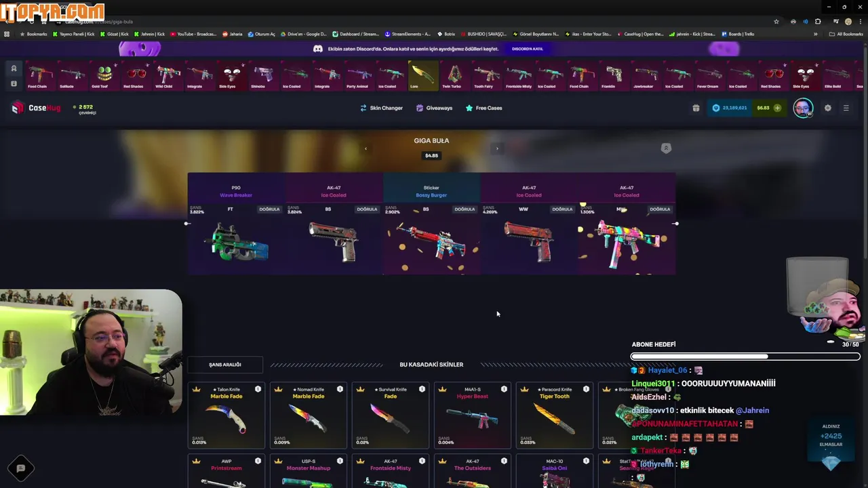The width and height of the screenshot is (868, 488).
Task: Click the AK-47 The Outsiders title
Action: pos(473,468)
